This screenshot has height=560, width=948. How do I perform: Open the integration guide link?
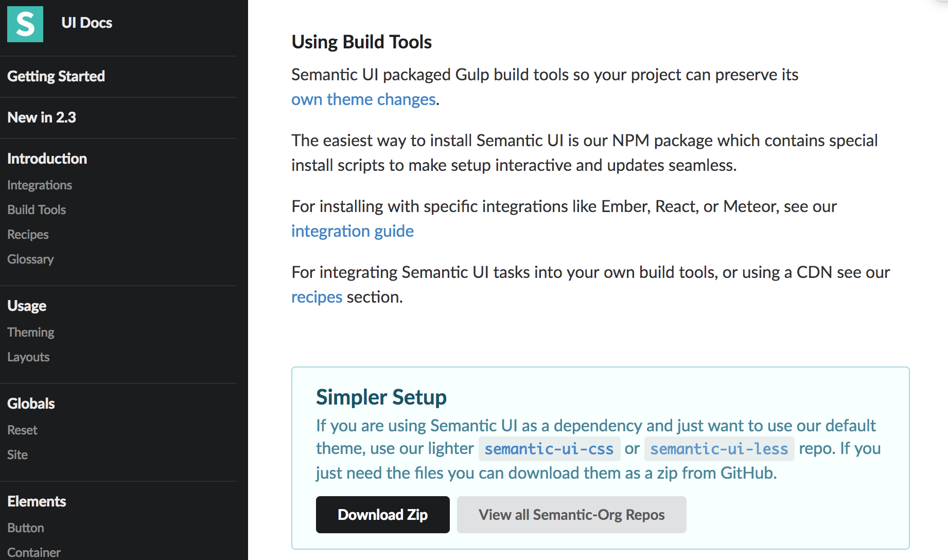pos(353,231)
